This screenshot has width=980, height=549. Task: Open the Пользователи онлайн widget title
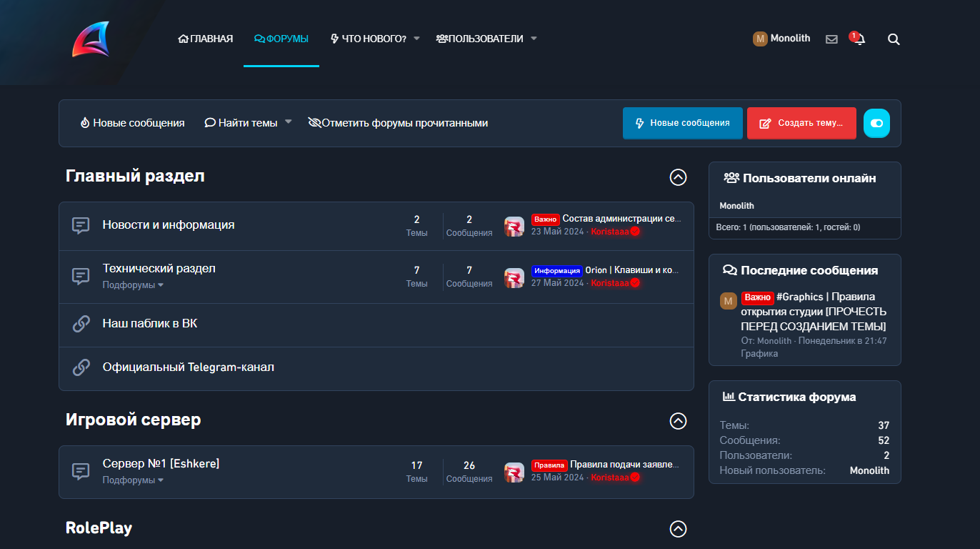(x=800, y=179)
